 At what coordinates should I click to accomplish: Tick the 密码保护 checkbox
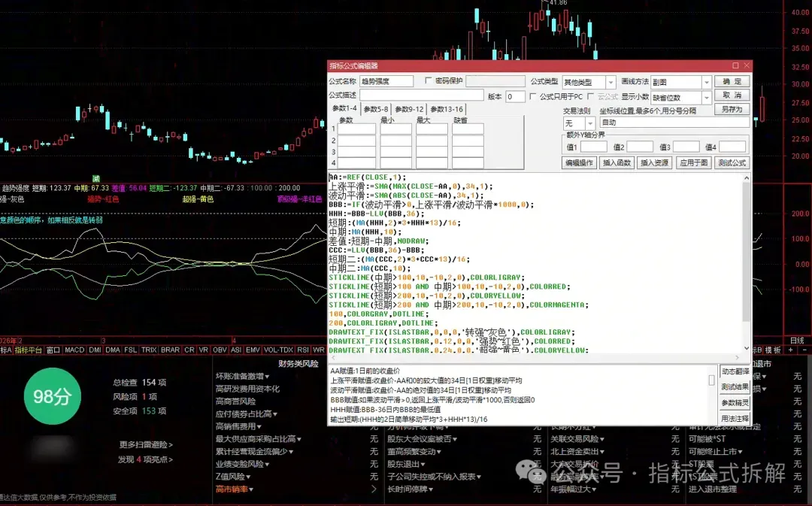[429, 80]
